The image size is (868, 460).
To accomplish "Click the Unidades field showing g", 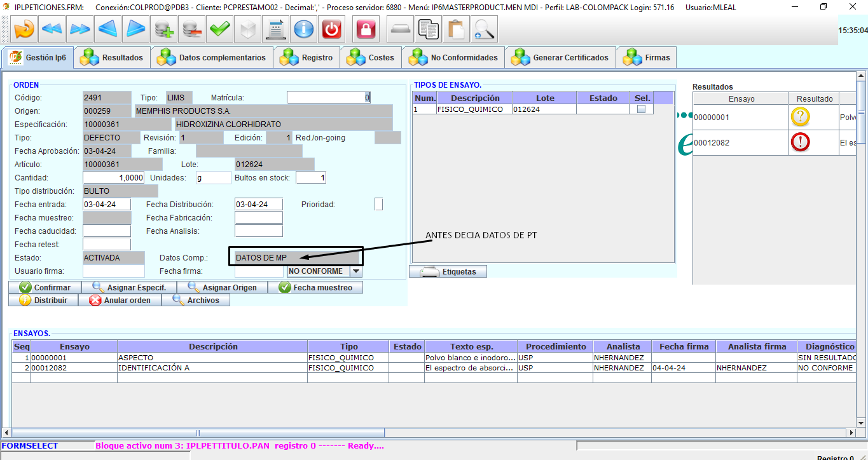I will pyautogui.click(x=214, y=178).
